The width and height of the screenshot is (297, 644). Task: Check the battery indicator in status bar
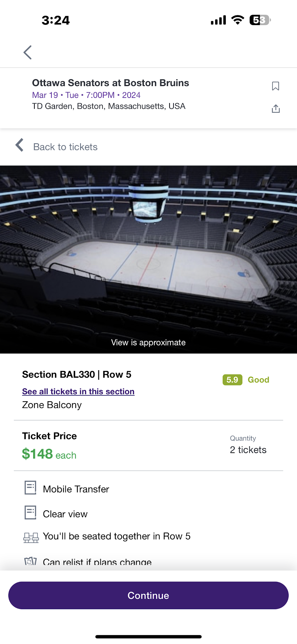coord(260,20)
